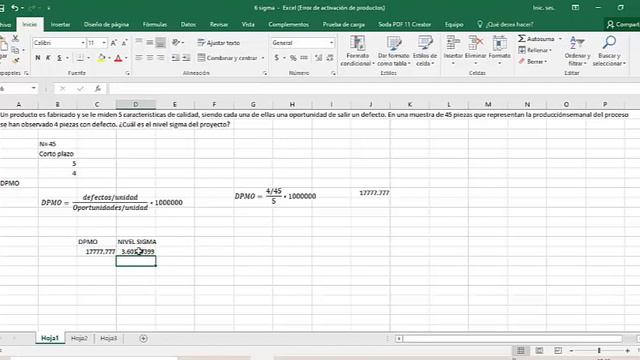Click Undo arrow in quick access
640x360 pixels.
pos(15,8)
